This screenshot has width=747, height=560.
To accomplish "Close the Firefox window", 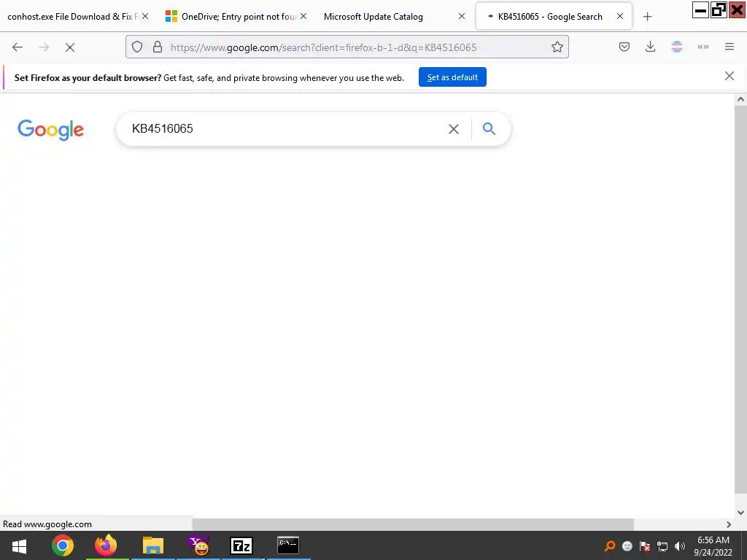I will click(x=737, y=10).
